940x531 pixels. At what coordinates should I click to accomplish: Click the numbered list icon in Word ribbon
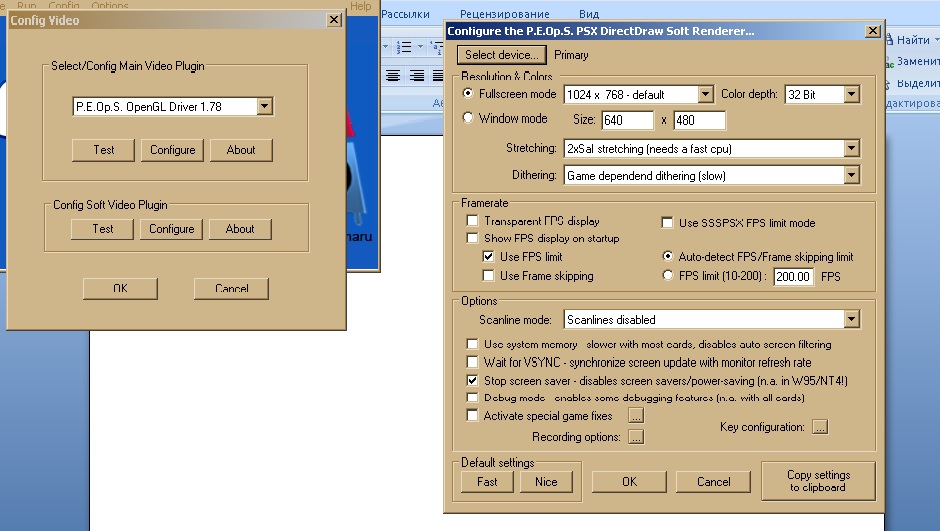[x=404, y=47]
